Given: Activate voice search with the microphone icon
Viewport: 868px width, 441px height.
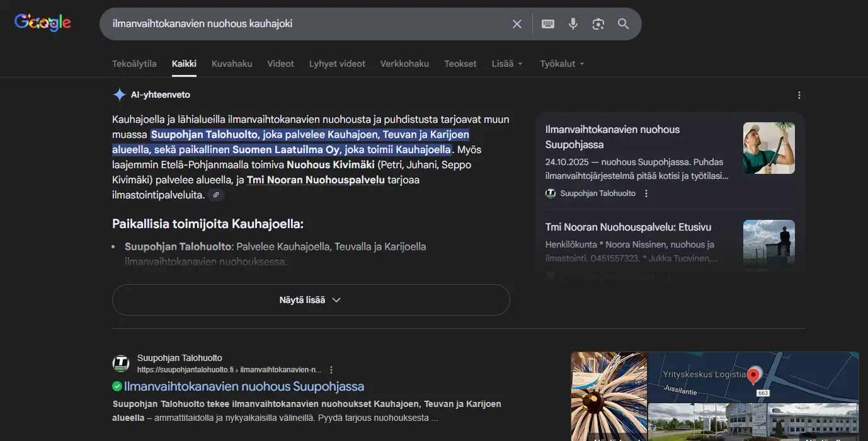Looking at the screenshot, I should point(573,23).
